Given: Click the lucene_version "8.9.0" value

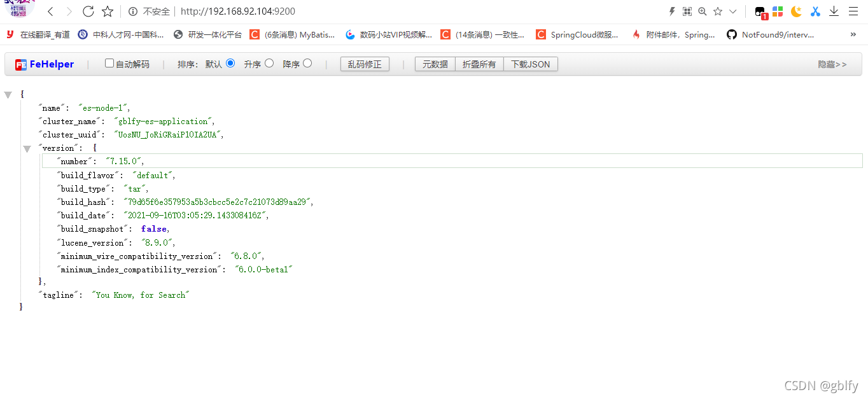Looking at the screenshot, I should [x=158, y=243].
